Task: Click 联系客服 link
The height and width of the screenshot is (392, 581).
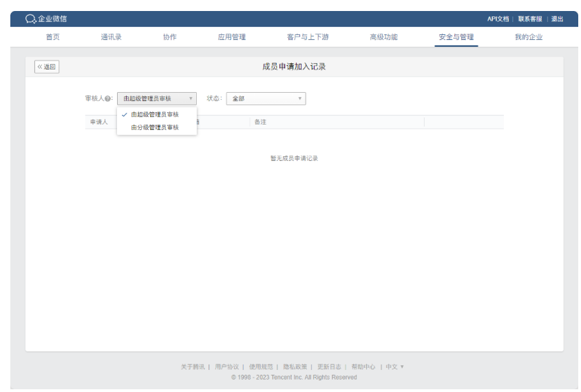Action: [530, 19]
